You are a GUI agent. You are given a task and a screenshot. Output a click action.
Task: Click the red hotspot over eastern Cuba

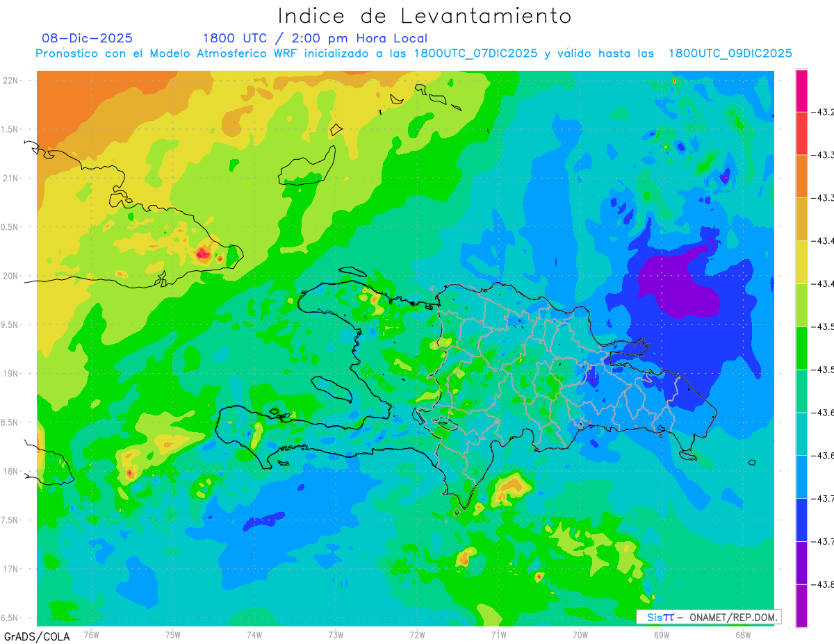pyautogui.click(x=203, y=254)
